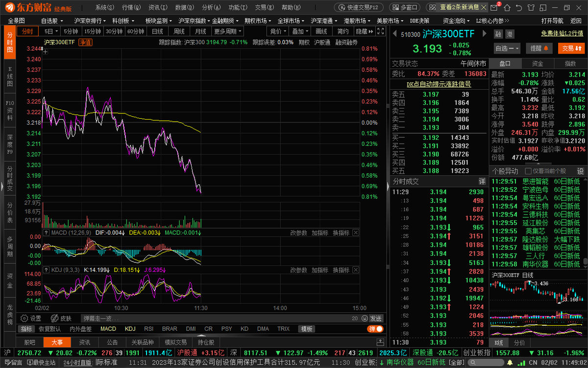This screenshot has width=588, height=368.
Task: Toggle 隐藏 panel hide button
Action: 364,31
